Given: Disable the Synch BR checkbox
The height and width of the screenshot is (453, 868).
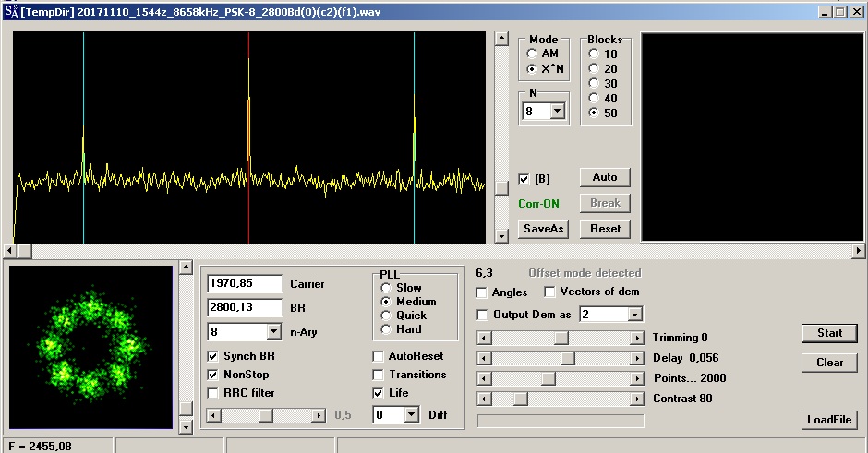Looking at the screenshot, I should coord(213,356).
